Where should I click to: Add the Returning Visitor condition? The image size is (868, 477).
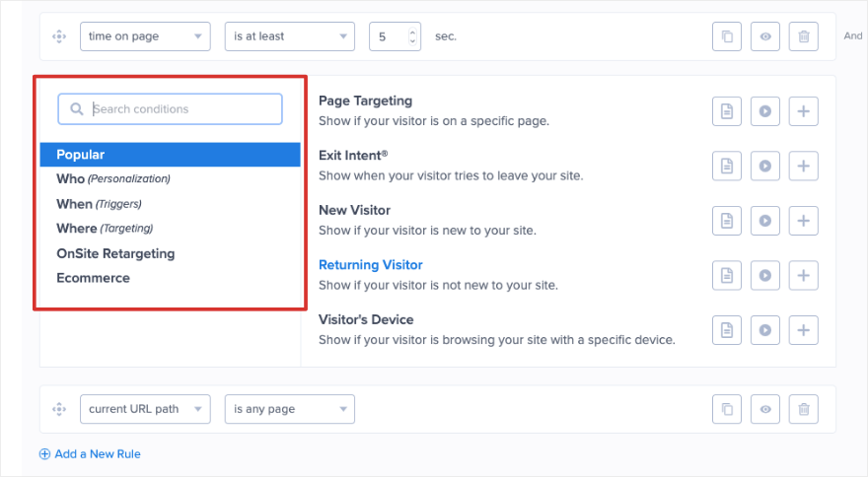click(x=804, y=275)
